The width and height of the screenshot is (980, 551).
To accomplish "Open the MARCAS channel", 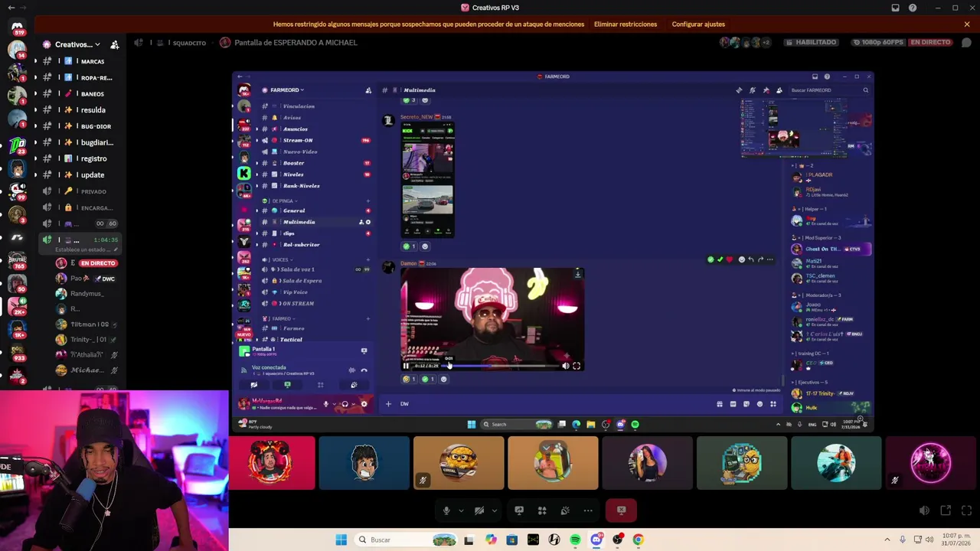I will coord(80,61).
